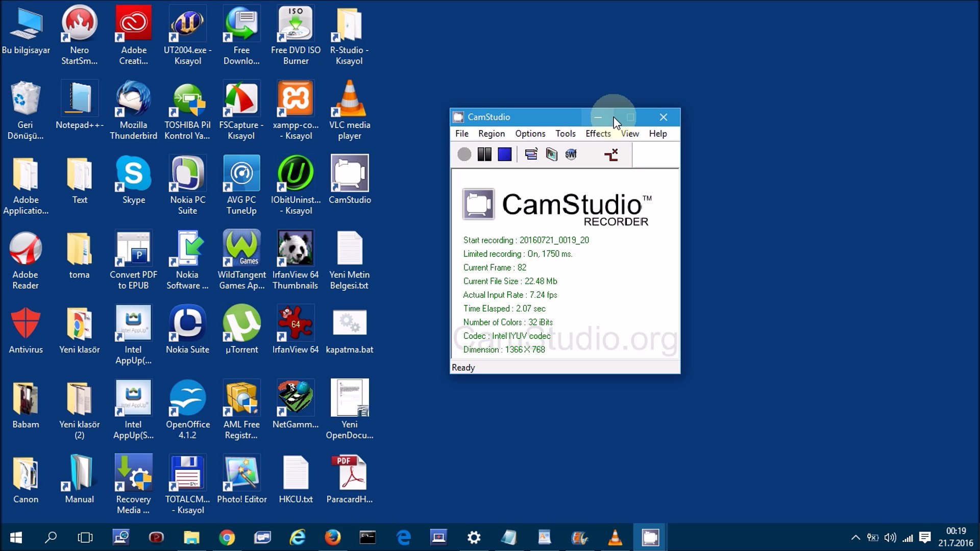
Task: Click the blue Stop recording button
Action: (x=504, y=154)
